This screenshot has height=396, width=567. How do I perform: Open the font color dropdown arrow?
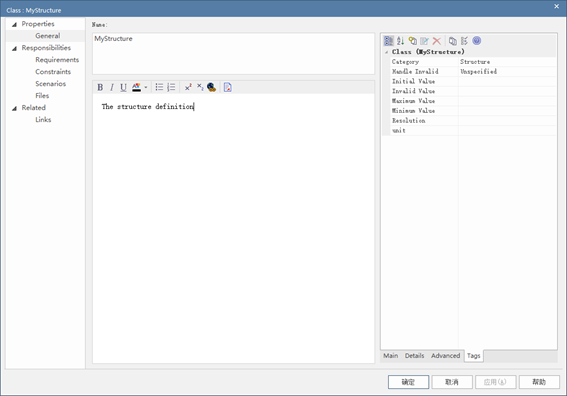pos(146,87)
